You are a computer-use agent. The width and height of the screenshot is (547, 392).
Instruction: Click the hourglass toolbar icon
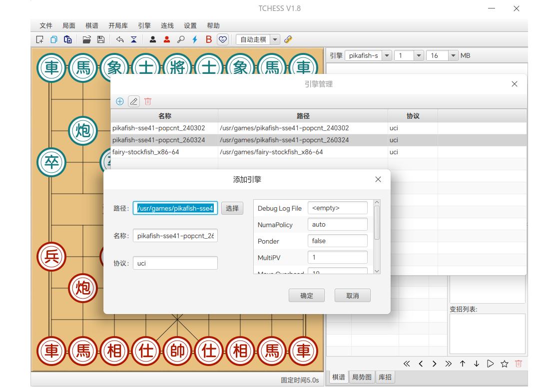[133, 39]
